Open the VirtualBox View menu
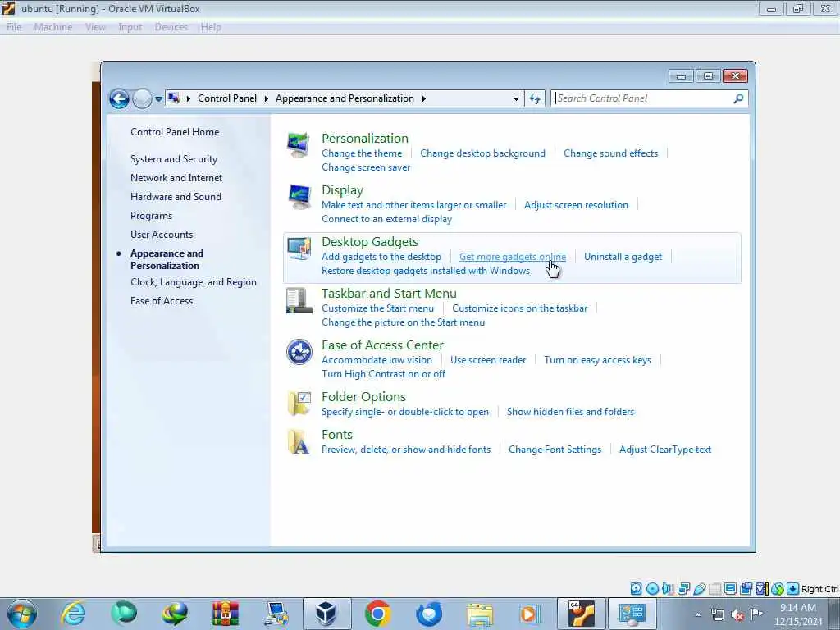The image size is (840, 630). pyautogui.click(x=95, y=27)
